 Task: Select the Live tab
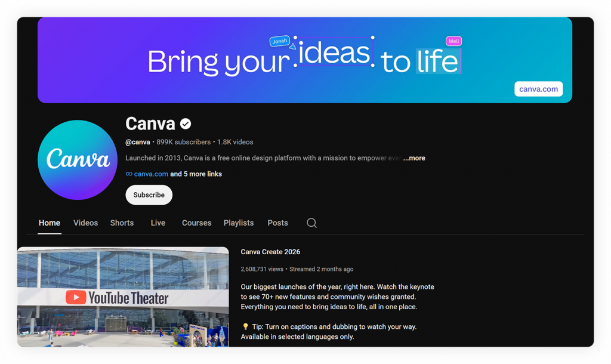158,223
